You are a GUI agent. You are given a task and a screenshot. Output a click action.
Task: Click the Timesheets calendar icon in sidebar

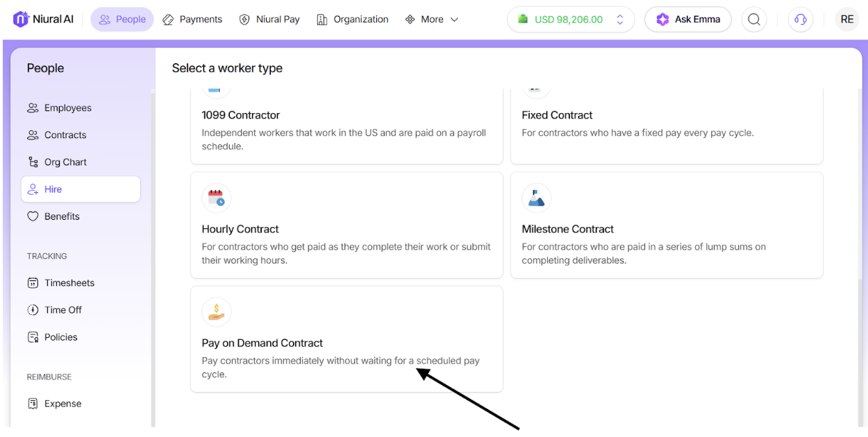coord(33,283)
